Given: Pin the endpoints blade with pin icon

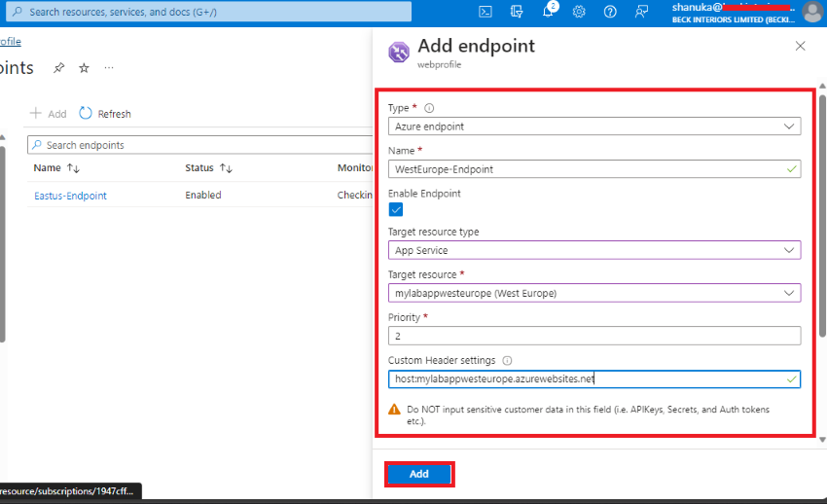Looking at the screenshot, I should pos(59,68).
